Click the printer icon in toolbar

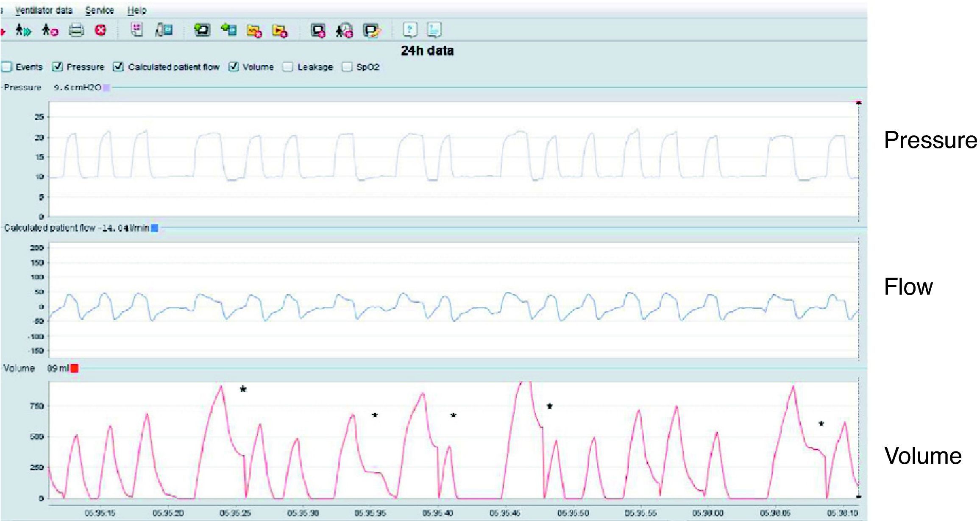(x=76, y=31)
